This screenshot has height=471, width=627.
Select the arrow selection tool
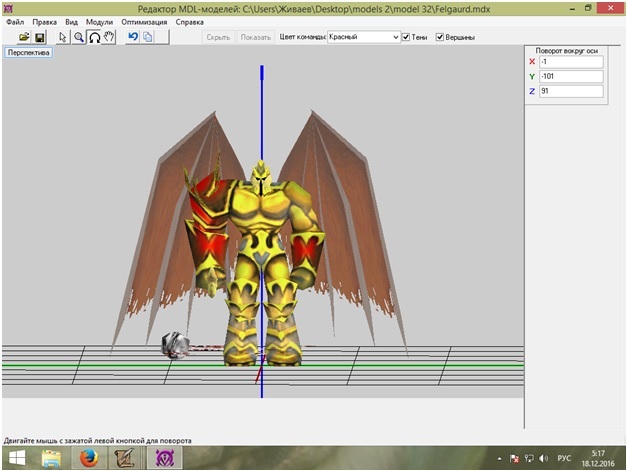[x=63, y=37]
